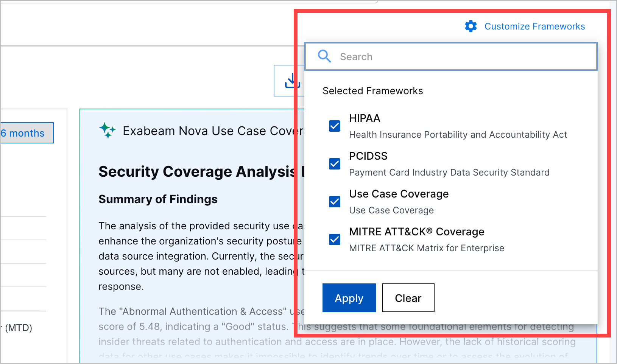The image size is (617, 364).
Task: Click the Summary of Findings heading
Action: coord(158,199)
